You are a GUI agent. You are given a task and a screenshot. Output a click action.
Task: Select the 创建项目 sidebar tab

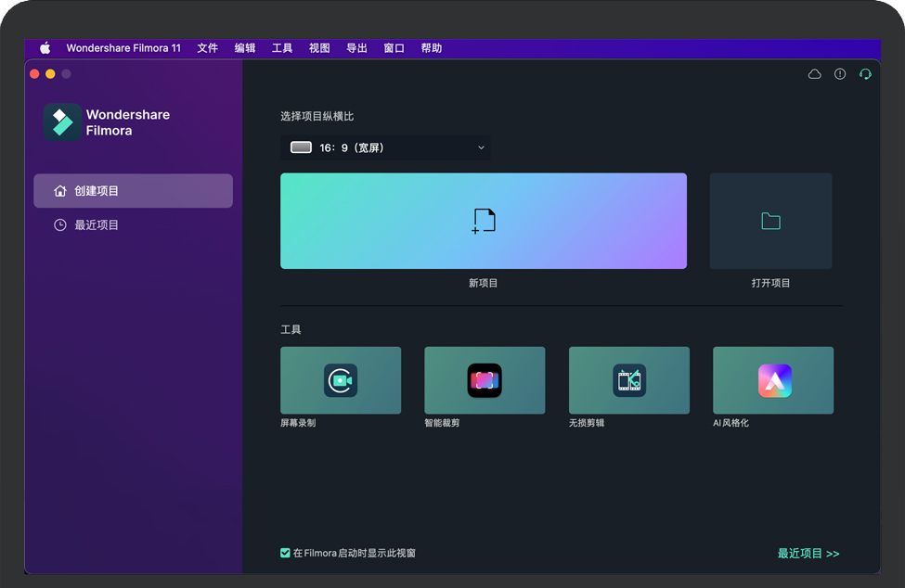(134, 191)
